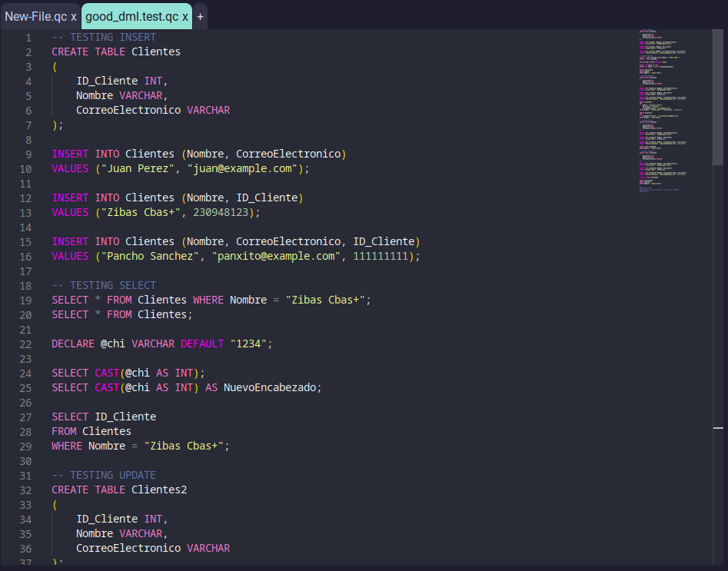
Task: Click 'CorreoElectronico VARCHAR' on line 36
Action: (153, 548)
